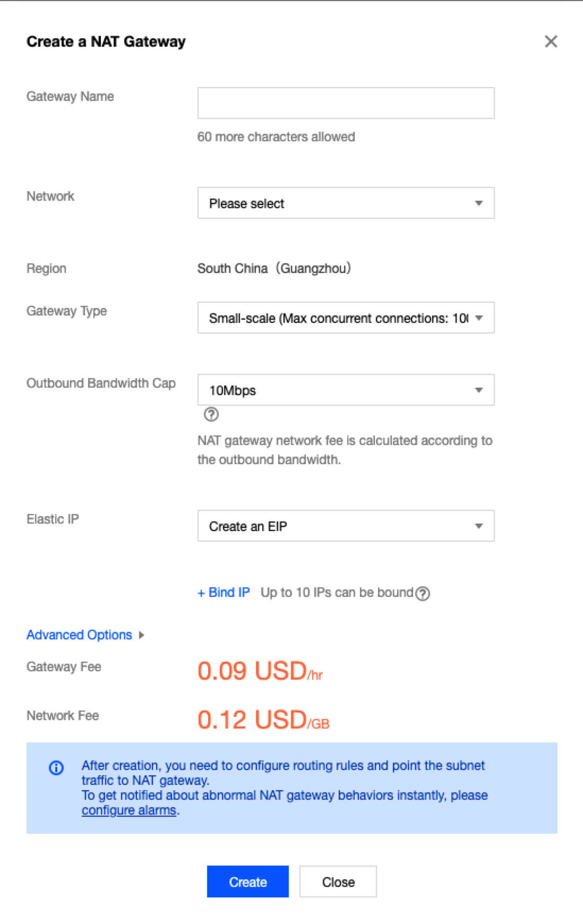
Task: Click the arrow icon on Gateway Type selector
Action: click(479, 318)
